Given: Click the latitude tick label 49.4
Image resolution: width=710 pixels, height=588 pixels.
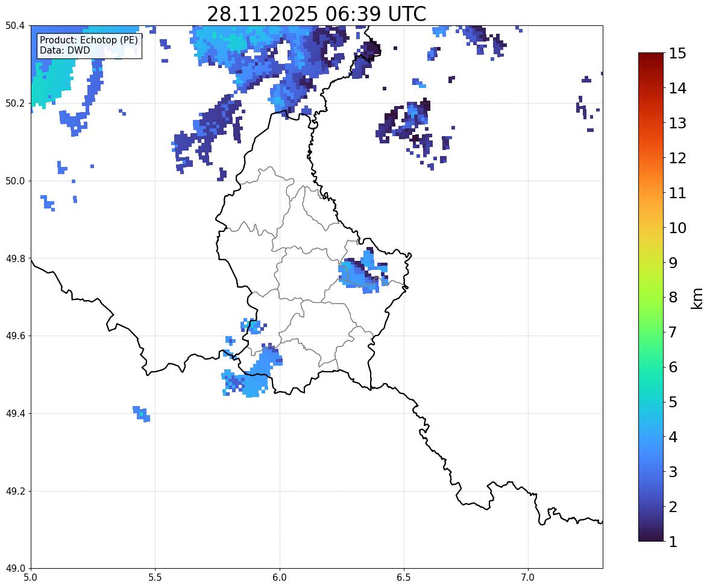Looking at the screenshot, I should [15, 414].
